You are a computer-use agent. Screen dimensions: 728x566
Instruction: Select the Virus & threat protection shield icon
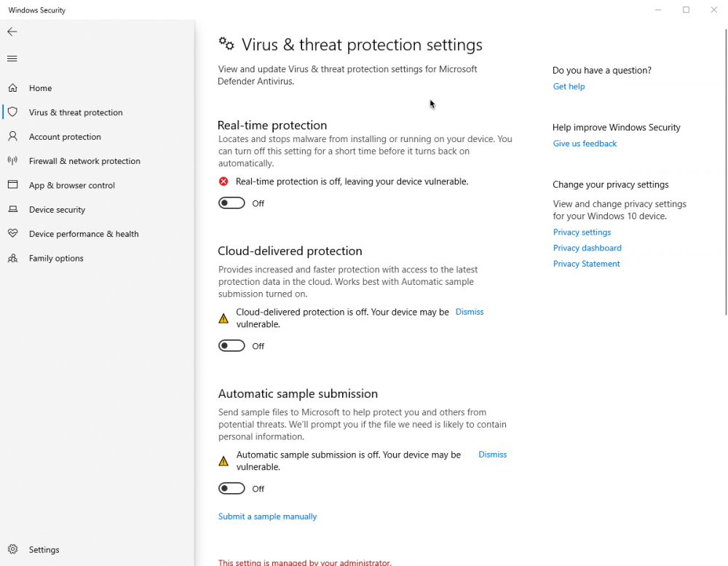point(13,112)
